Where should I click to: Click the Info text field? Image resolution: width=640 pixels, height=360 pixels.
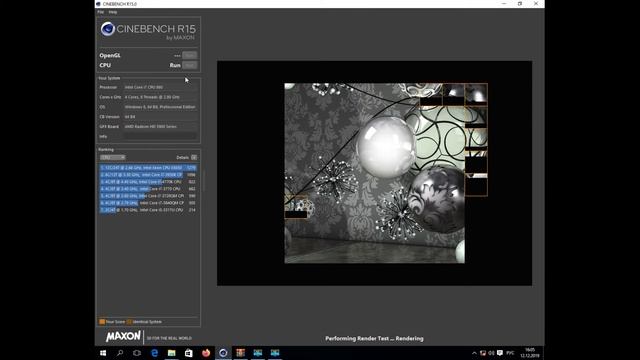point(160,136)
